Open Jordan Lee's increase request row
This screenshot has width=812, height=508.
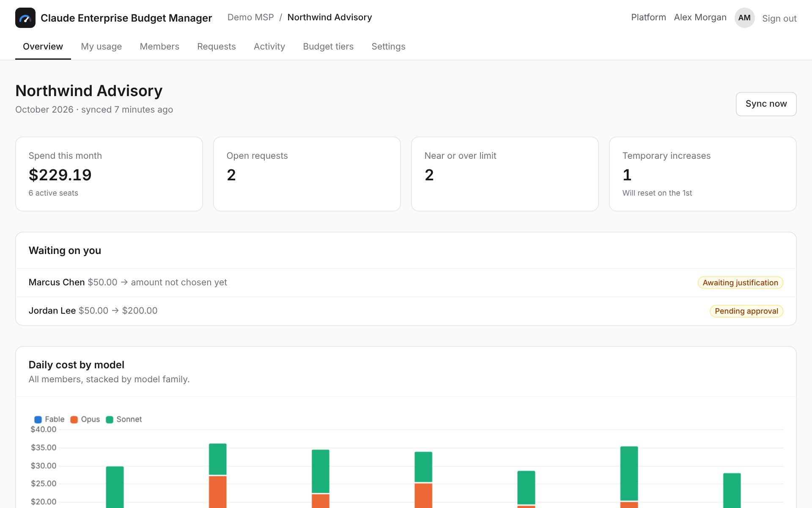(406, 311)
